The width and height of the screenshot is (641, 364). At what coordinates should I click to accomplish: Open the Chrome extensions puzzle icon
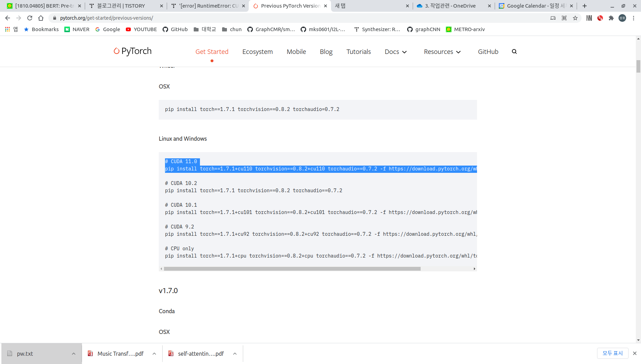coord(611,18)
